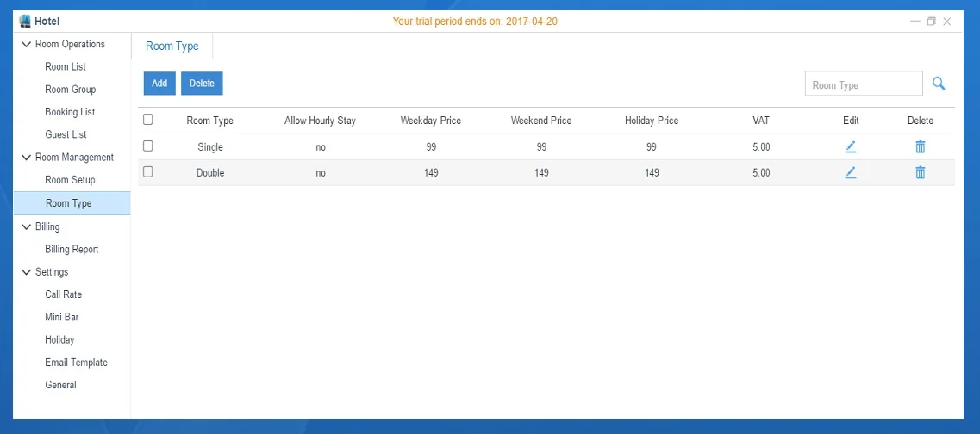Tick the Double room type checkbox

click(148, 172)
